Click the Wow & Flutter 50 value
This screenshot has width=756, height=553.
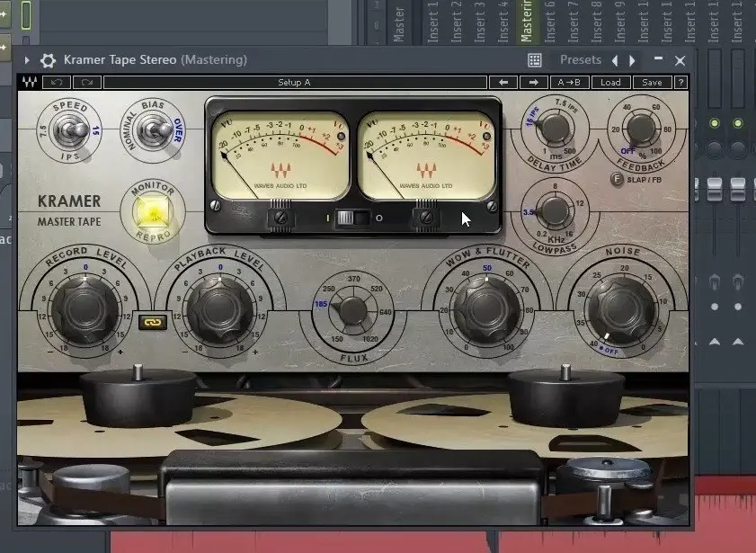click(x=487, y=268)
